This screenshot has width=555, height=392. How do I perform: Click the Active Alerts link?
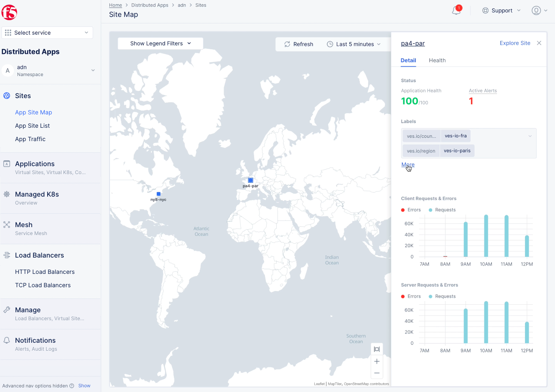coord(483,91)
